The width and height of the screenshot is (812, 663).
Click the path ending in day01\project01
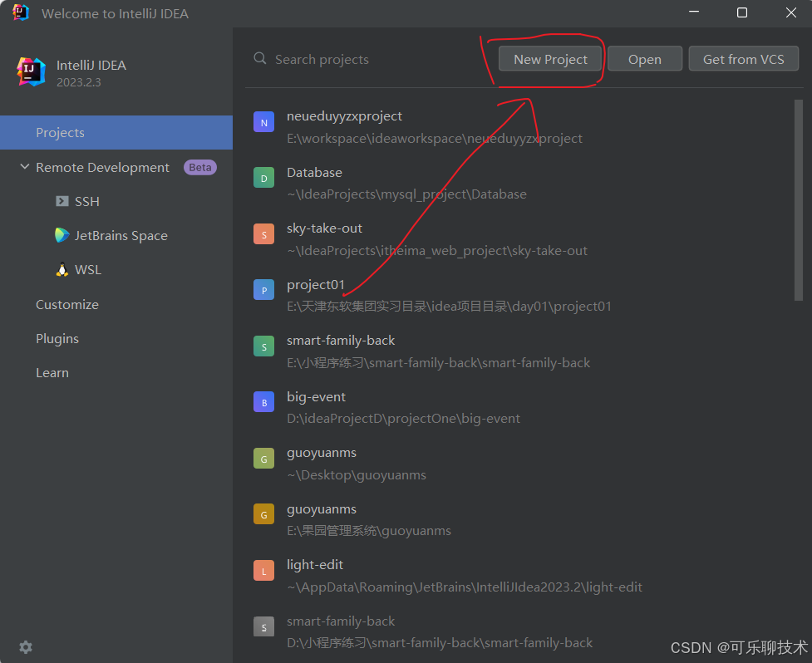(x=449, y=307)
